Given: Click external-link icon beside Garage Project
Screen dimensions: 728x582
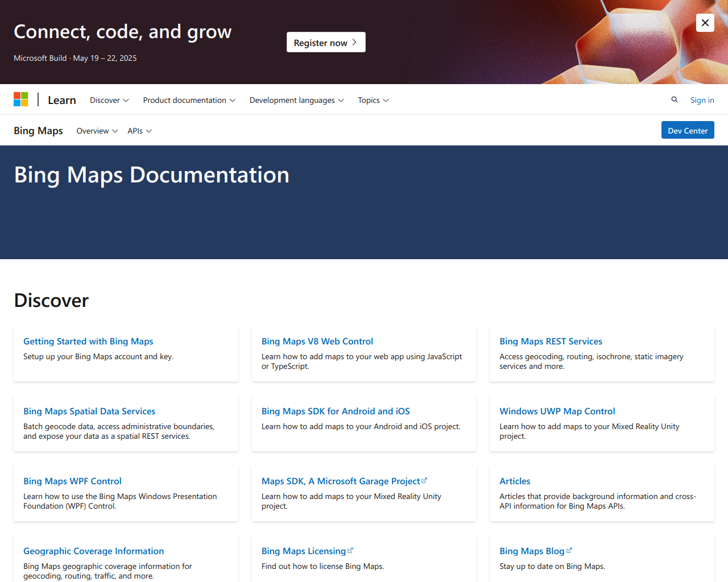Looking at the screenshot, I should point(424,480).
